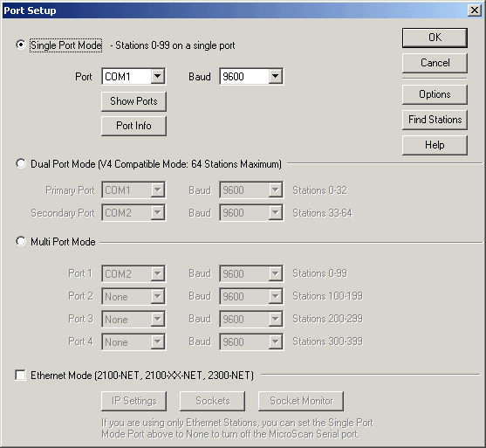Open the Port Info button
Screen dimensions: 486x448
tap(133, 126)
